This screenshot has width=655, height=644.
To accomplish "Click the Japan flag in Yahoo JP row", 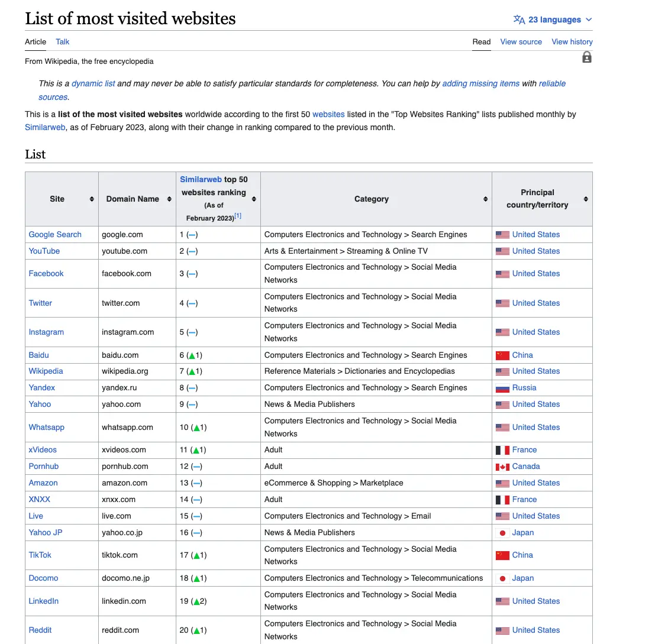I will click(502, 533).
